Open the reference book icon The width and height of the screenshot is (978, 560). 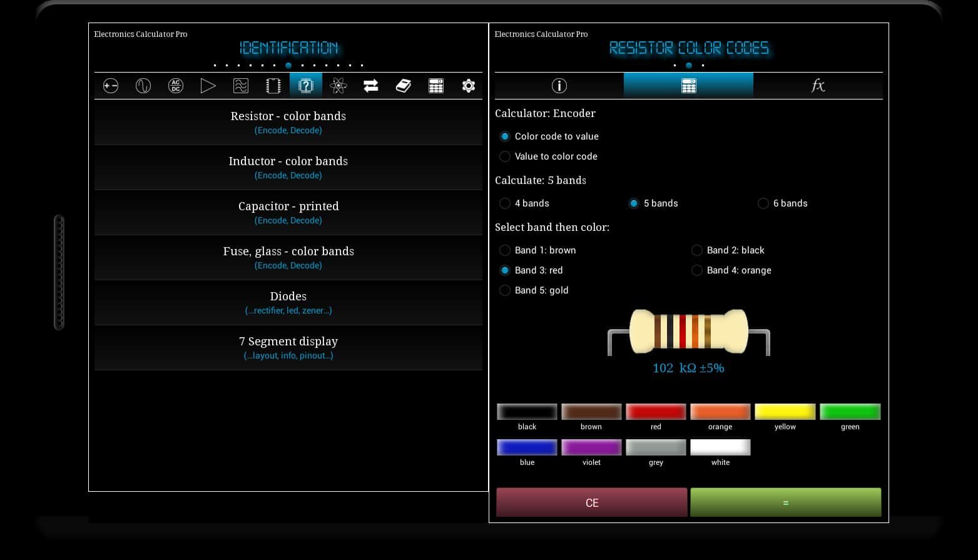[404, 86]
